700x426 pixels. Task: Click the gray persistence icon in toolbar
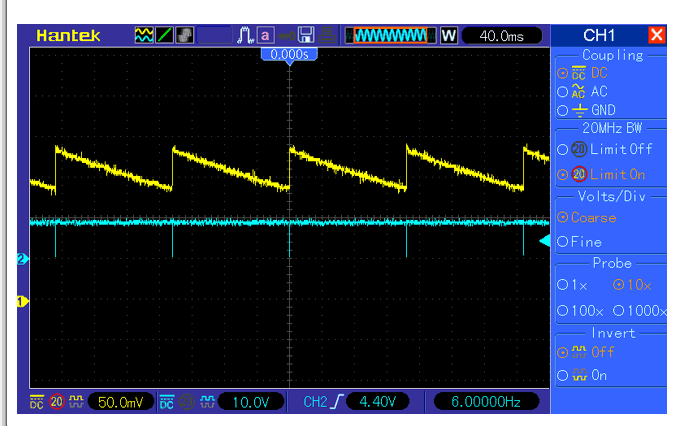(184, 35)
